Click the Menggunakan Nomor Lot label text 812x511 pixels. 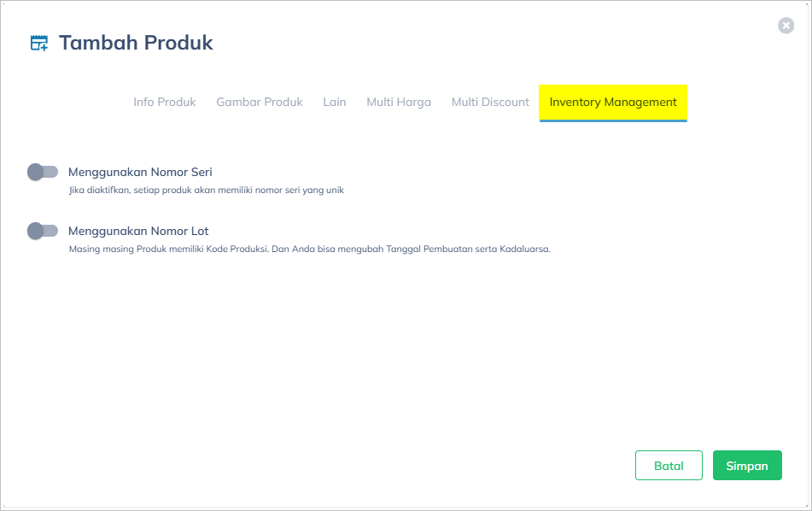(138, 231)
